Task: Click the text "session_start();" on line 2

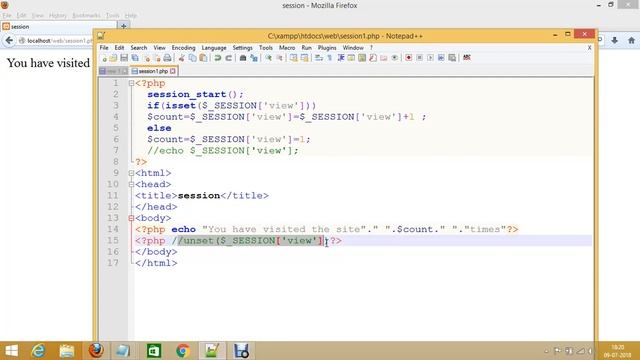Action: pyautogui.click(x=195, y=94)
